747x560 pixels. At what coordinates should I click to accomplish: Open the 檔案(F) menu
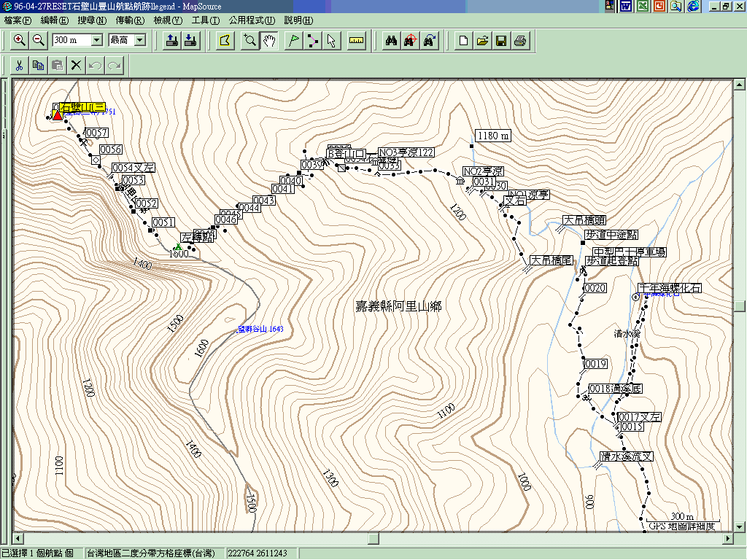click(18, 20)
